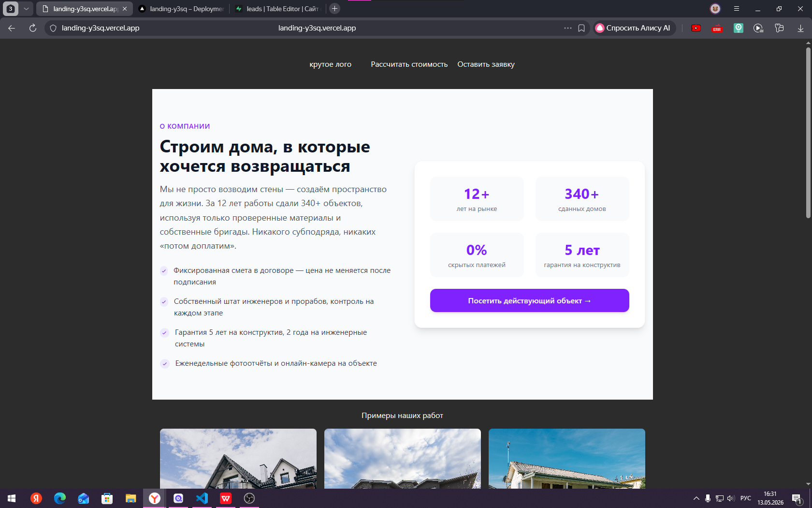
Task: Select the 12+ лет на рынке card
Action: 477,199
